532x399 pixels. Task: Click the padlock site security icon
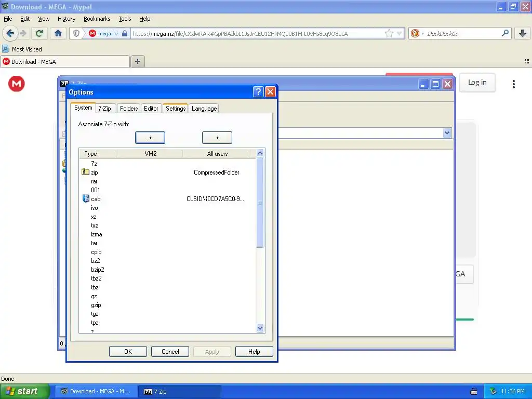[x=125, y=33]
